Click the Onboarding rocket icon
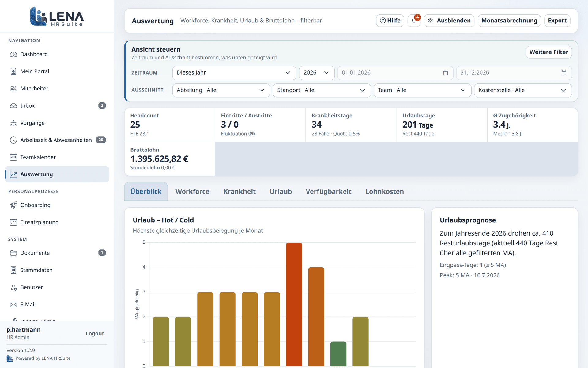This screenshot has width=588, height=368. pos(13,205)
